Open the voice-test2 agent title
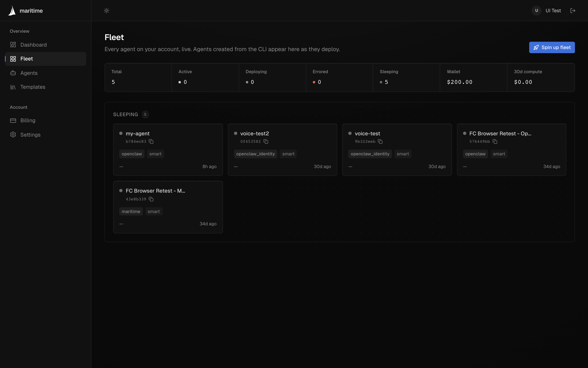This screenshot has height=368, width=588. coord(254,133)
